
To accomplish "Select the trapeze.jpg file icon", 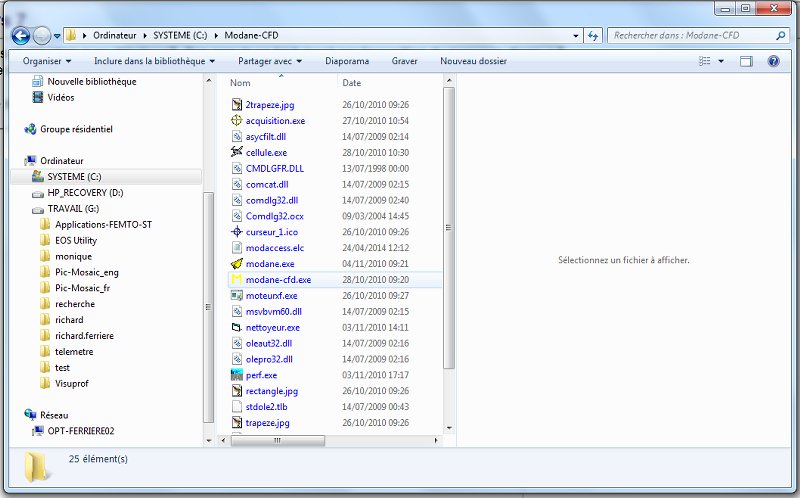I will [x=237, y=422].
